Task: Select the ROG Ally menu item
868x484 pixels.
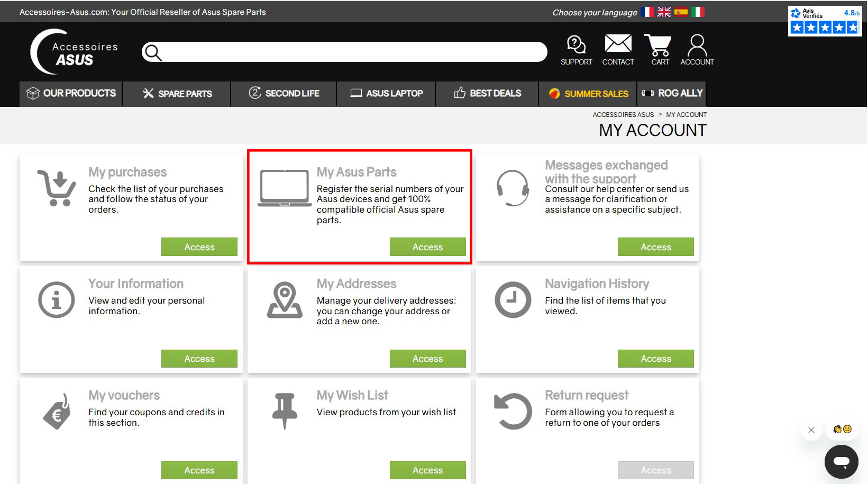Action: coord(672,94)
